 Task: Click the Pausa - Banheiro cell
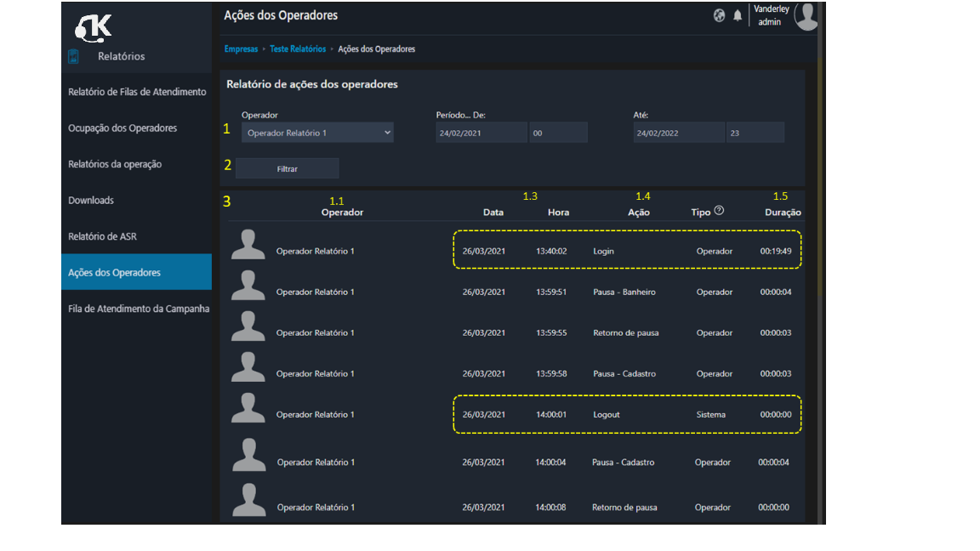tap(624, 292)
